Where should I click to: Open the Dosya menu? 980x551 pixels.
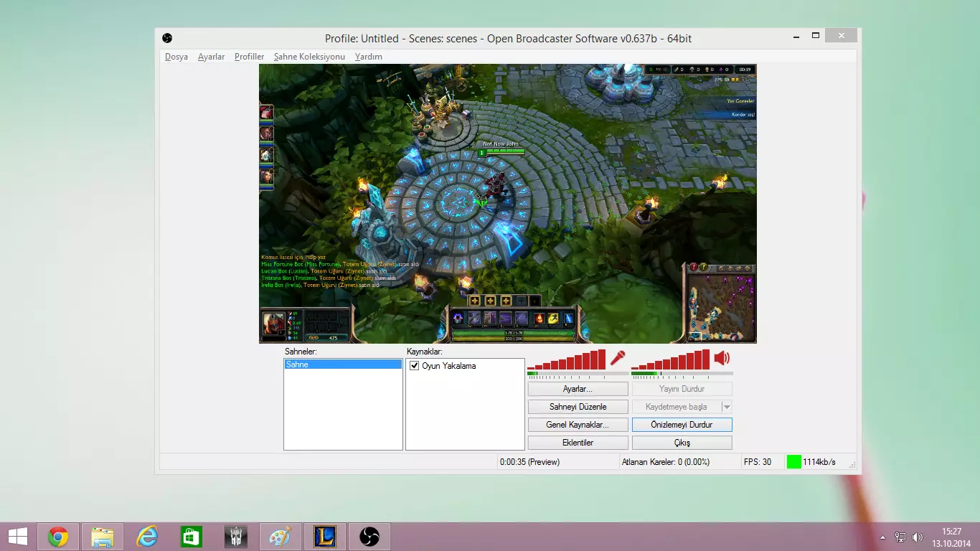176,57
